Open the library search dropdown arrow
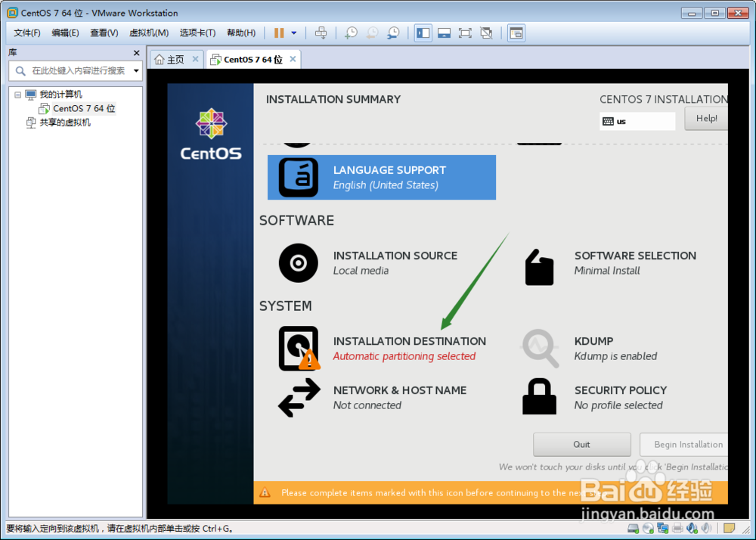The height and width of the screenshot is (540, 756). click(x=136, y=71)
